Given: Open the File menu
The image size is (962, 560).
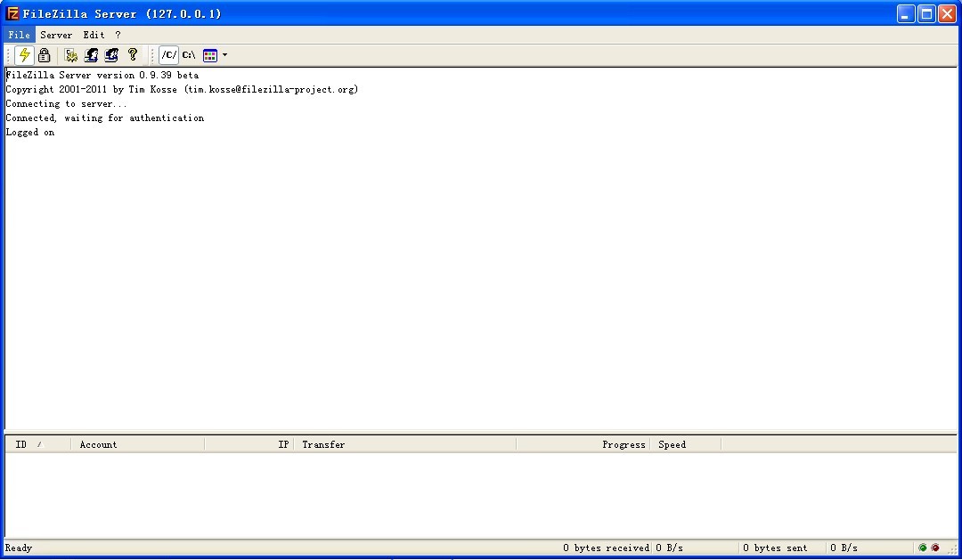Looking at the screenshot, I should (19, 35).
